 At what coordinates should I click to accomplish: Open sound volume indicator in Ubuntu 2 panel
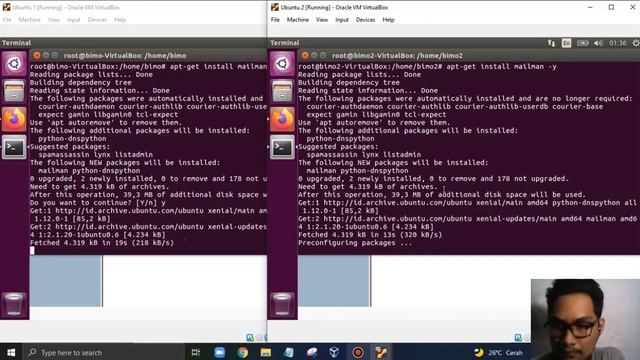coord(598,43)
